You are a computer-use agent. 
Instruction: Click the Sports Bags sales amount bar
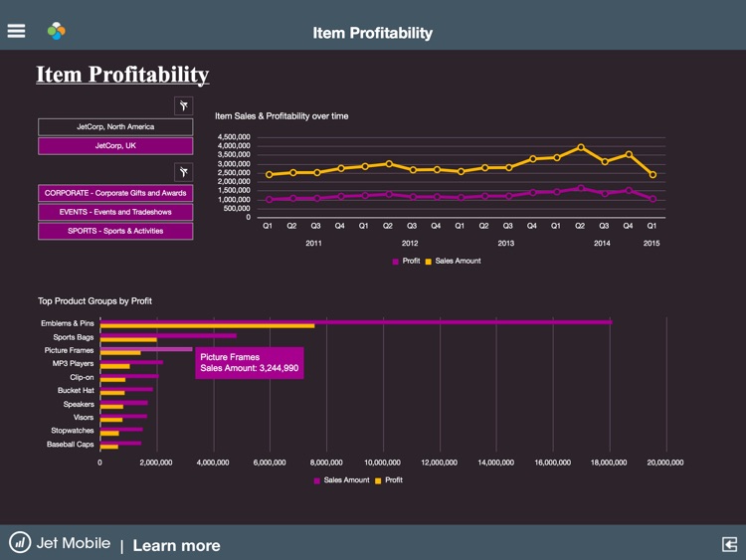pos(167,335)
